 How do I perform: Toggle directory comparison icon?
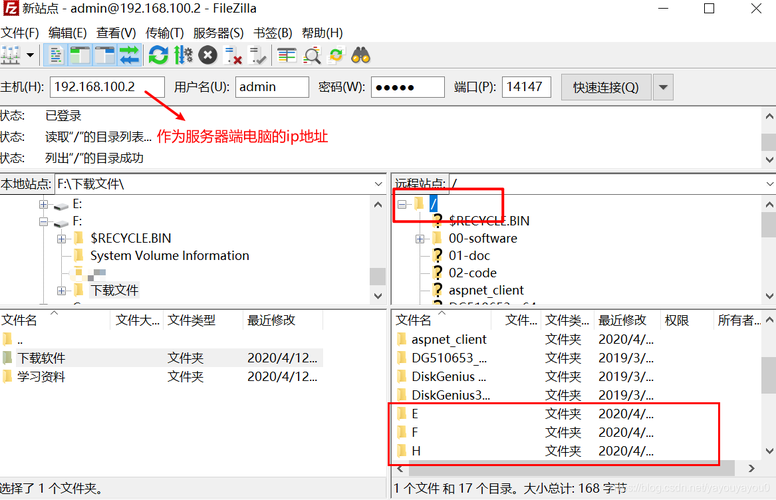(312, 55)
